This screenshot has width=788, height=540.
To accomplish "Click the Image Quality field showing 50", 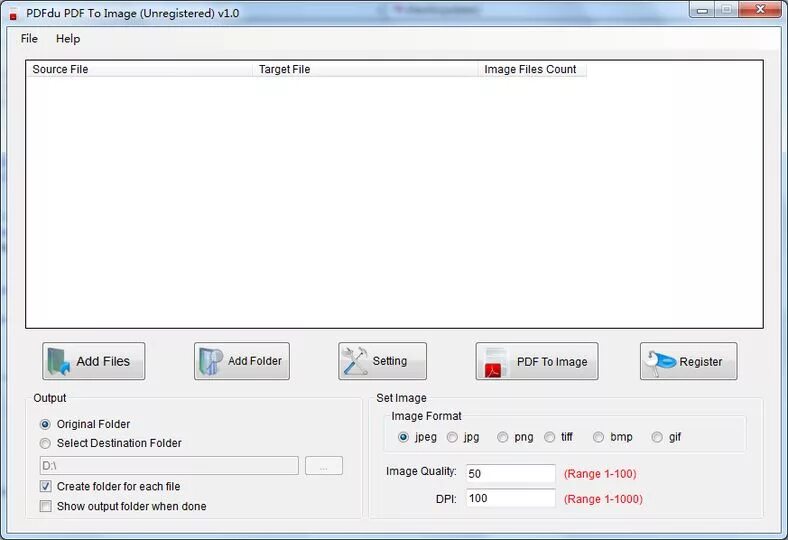I will [x=511, y=473].
